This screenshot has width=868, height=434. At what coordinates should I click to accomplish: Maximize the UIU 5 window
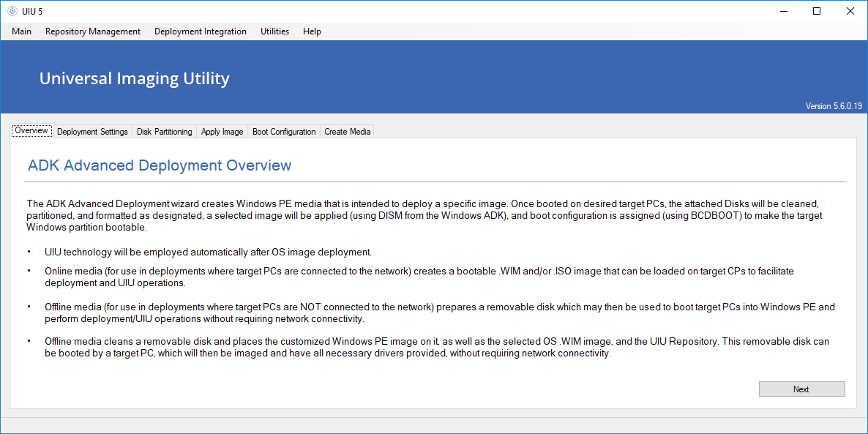click(817, 11)
